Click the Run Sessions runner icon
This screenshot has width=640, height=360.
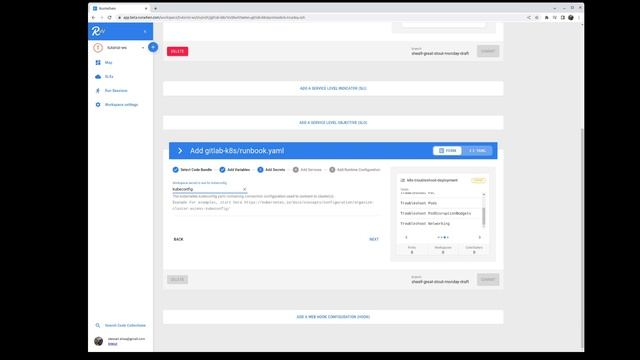click(x=98, y=91)
